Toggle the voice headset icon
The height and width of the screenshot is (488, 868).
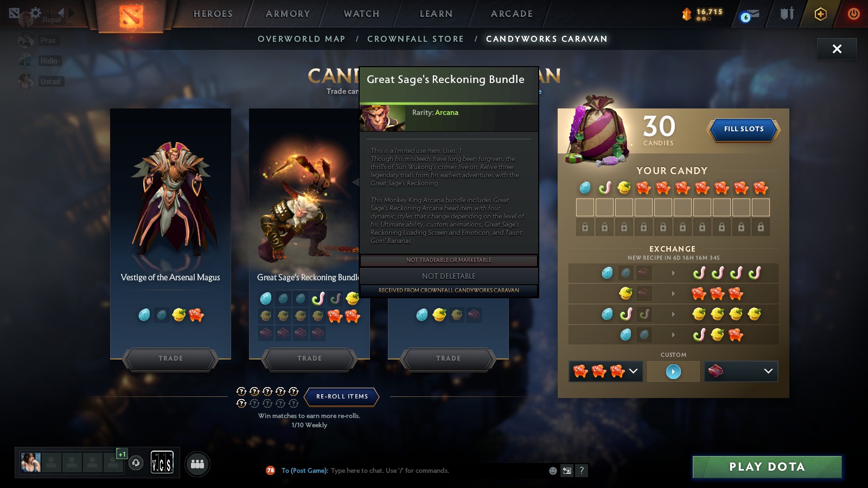(136, 463)
